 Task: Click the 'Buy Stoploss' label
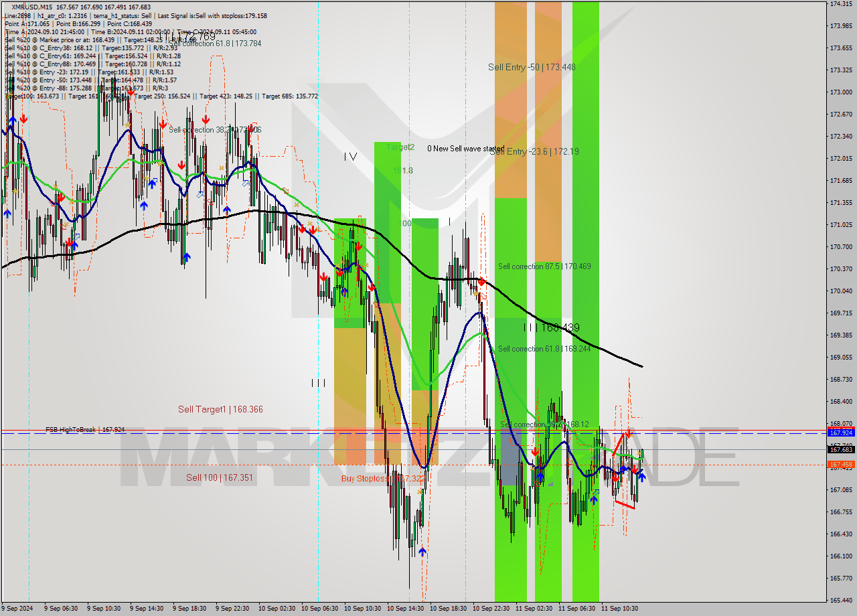click(x=365, y=478)
